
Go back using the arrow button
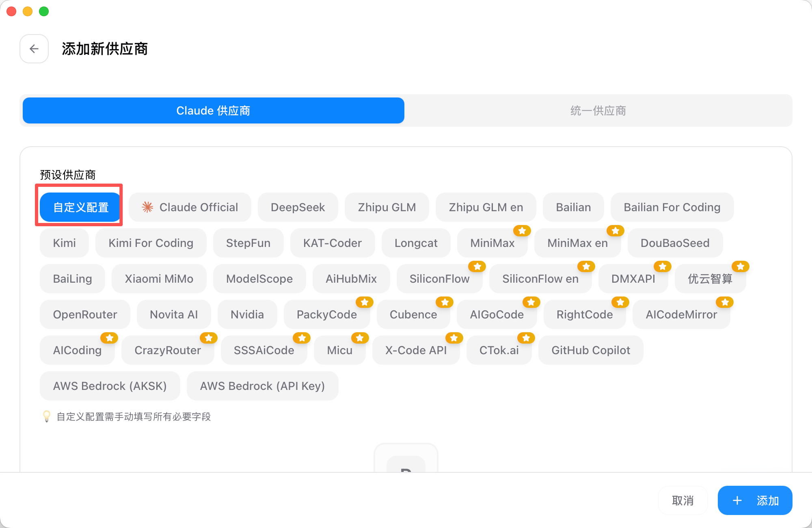[x=34, y=49]
